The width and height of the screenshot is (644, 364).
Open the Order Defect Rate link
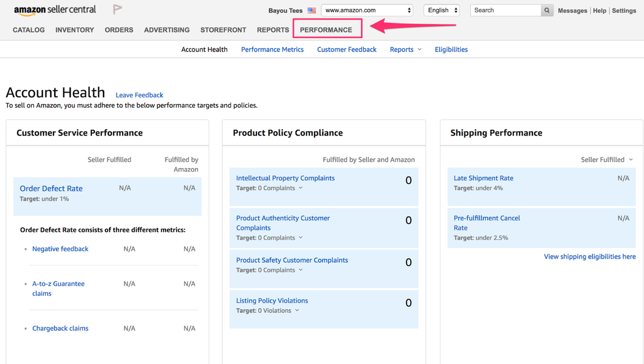51,188
